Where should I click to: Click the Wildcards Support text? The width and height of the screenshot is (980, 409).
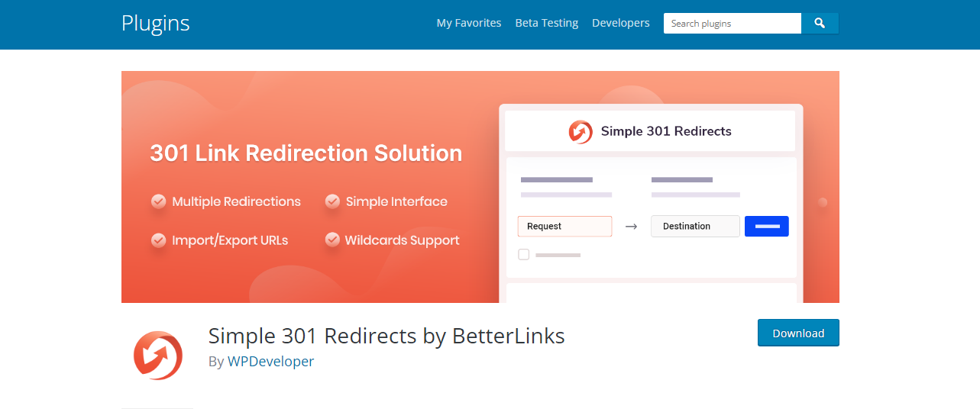coord(403,240)
